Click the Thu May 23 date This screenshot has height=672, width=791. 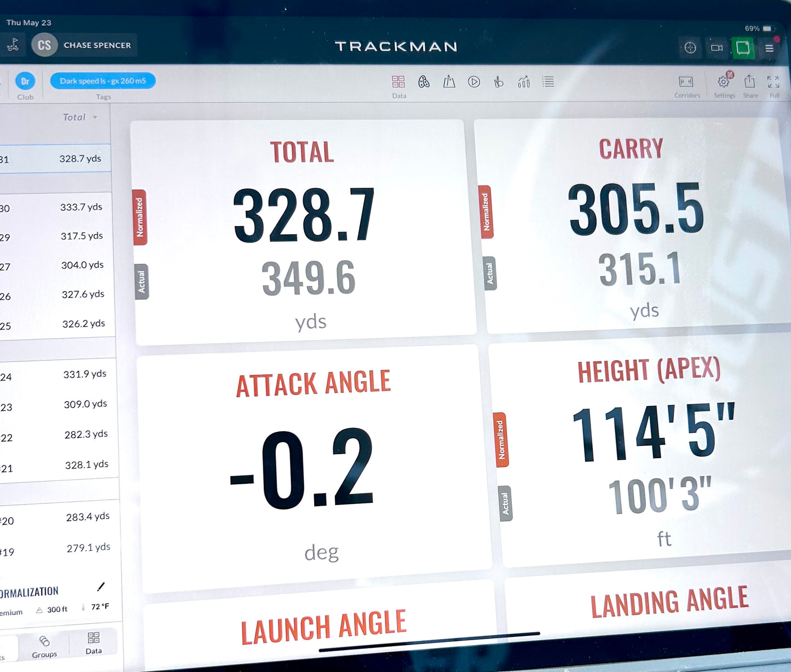pos(28,22)
